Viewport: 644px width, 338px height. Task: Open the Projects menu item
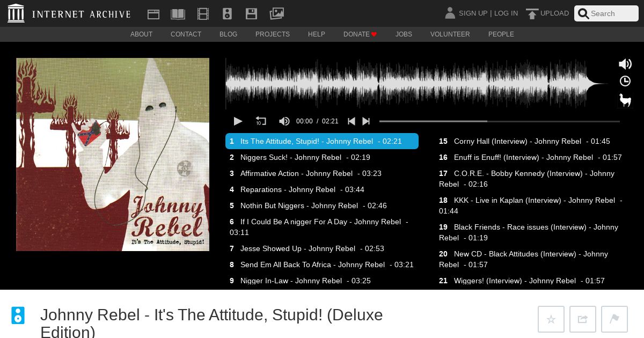click(x=273, y=34)
